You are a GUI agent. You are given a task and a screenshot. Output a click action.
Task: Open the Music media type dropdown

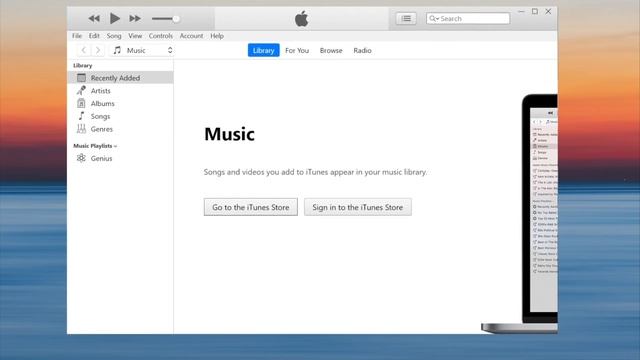pos(142,50)
